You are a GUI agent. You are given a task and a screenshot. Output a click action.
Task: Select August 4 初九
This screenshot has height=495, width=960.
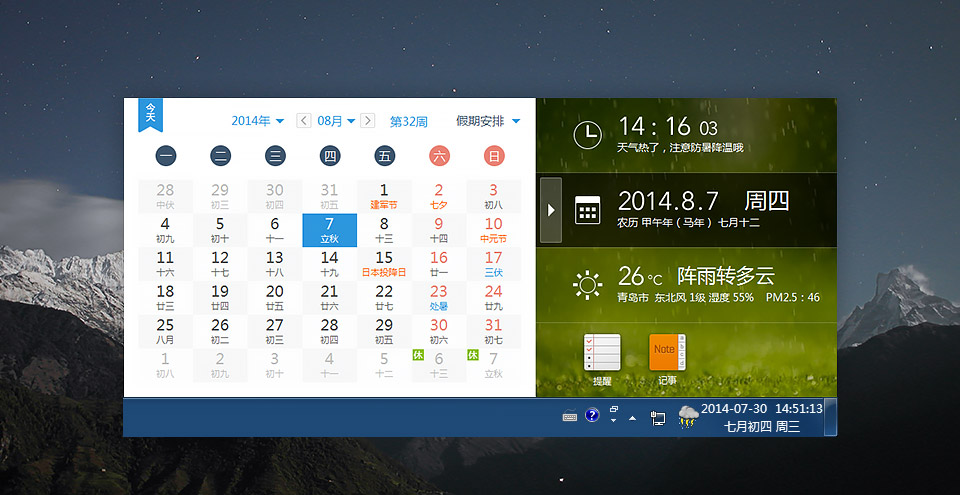point(165,230)
